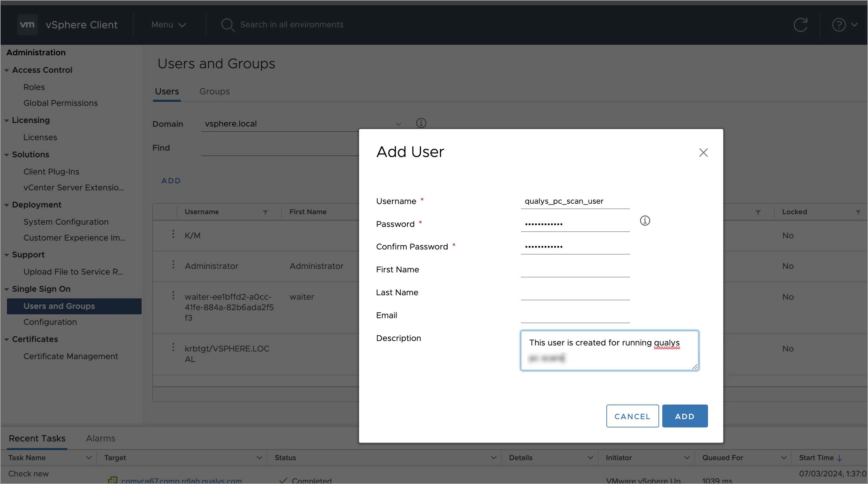Expand the Task Name column dropdown
Screen dimensions: 868x484
point(89,458)
